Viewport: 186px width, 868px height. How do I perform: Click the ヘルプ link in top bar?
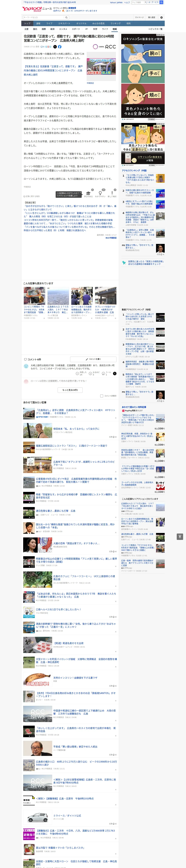(127, 2)
